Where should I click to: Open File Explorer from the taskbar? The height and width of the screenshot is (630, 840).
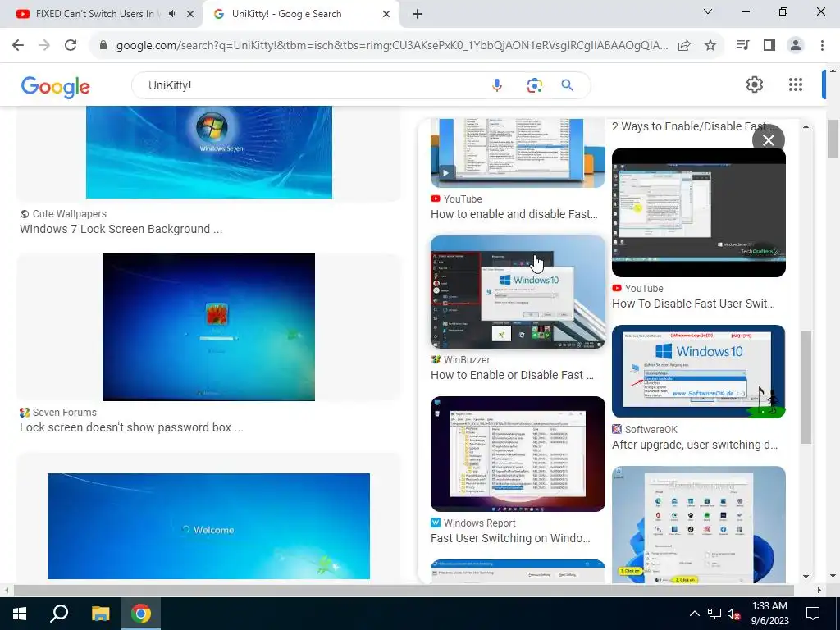(100, 614)
